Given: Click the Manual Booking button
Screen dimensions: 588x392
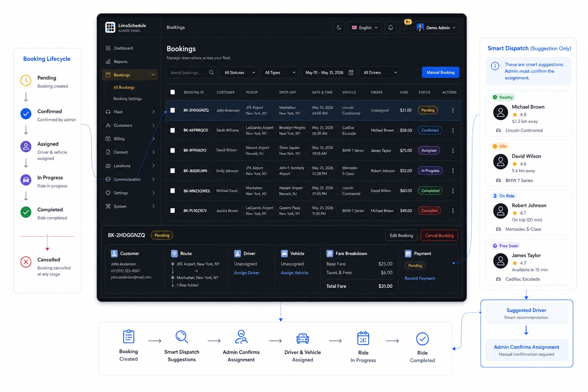Looking at the screenshot, I should [441, 72].
